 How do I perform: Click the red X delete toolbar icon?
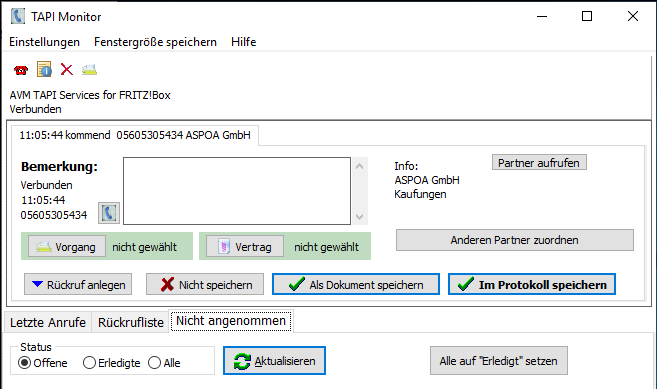67,69
